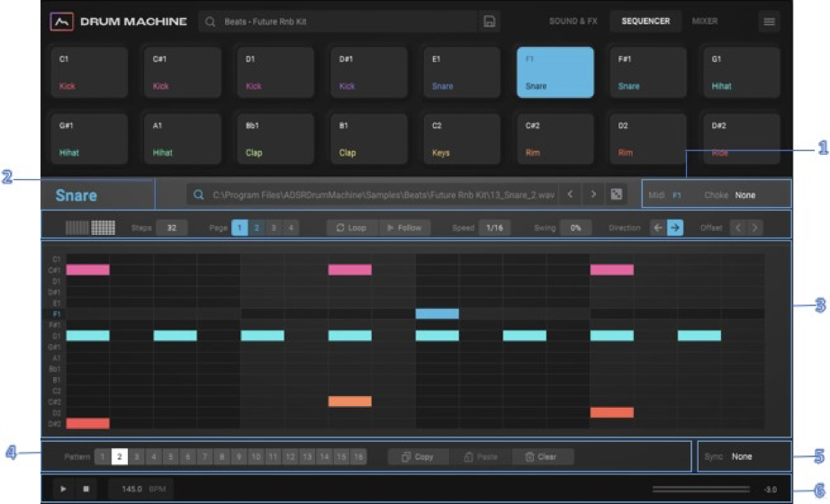Click the preset search magnifier icon
The height and width of the screenshot is (504, 830).
click(210, 22)
